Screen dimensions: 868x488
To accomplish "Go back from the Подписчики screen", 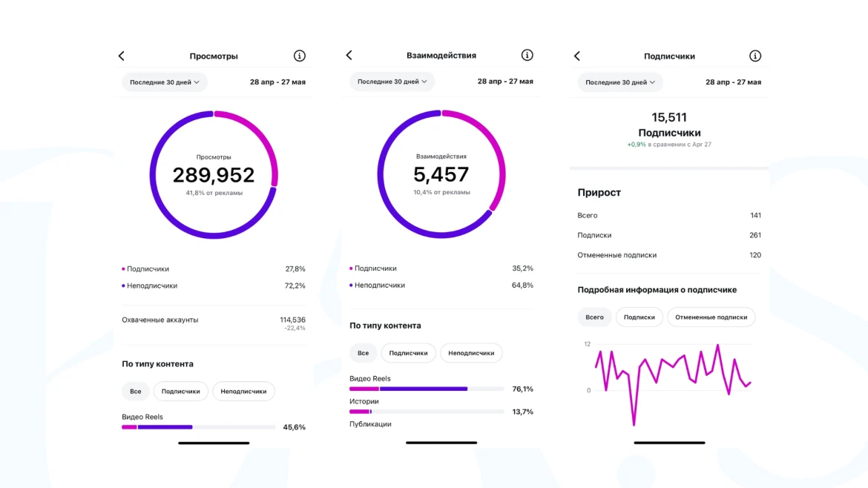I will 577,56.
